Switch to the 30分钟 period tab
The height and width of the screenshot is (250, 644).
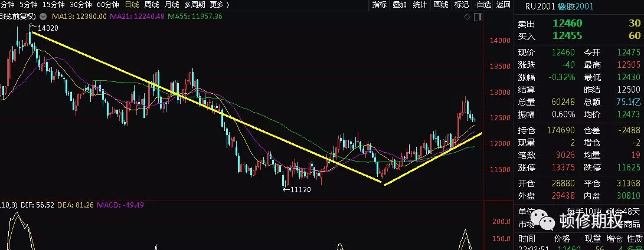click(80, 5)
